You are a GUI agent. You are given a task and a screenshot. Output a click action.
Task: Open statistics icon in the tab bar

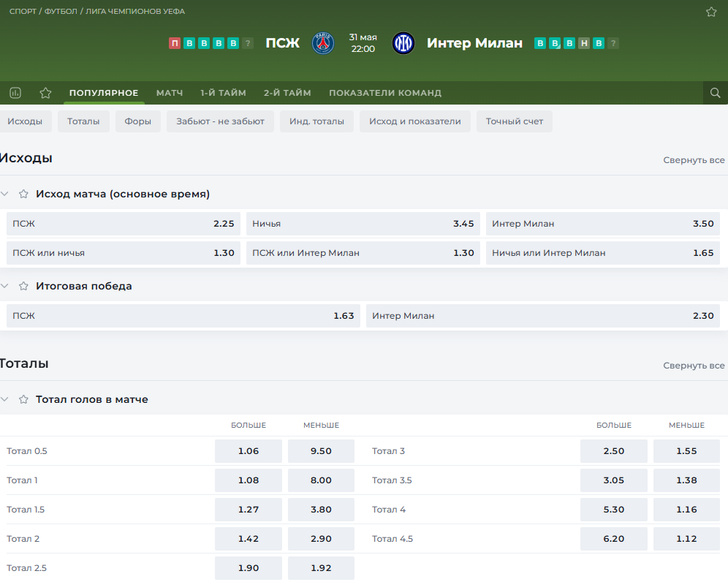point(15,93)
